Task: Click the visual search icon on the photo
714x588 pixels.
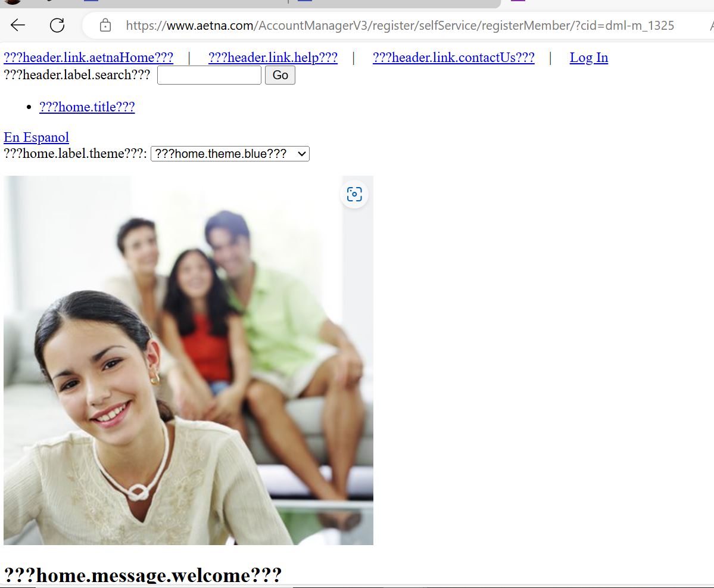Action: pyautogui.click(x=354, y=194)
